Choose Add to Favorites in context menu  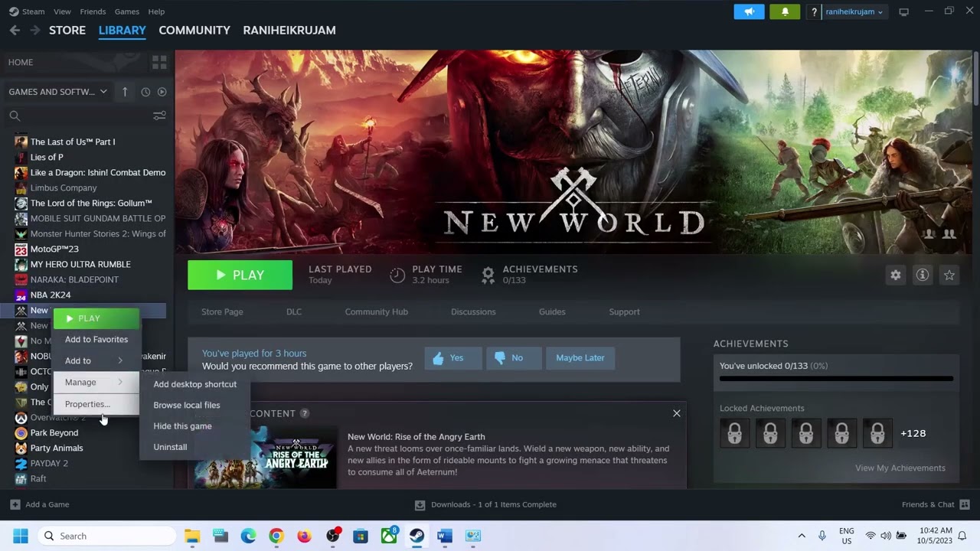click(x=96, y=339)
